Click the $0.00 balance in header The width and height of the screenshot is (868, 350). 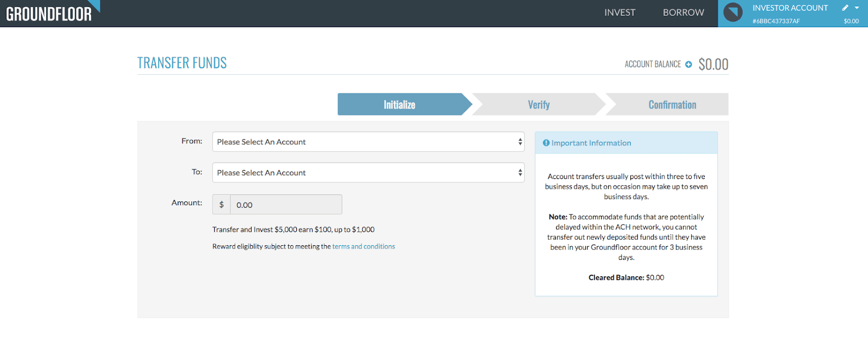pos(851,21)
